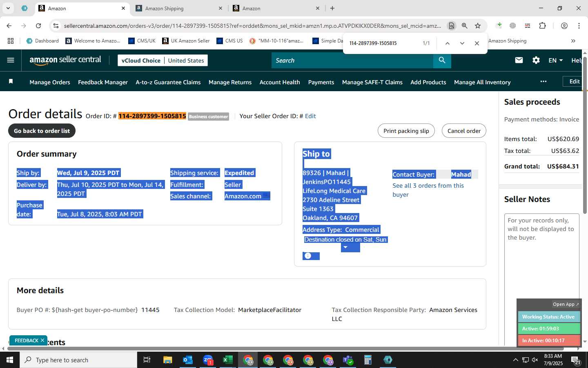Open Chrome's three-dot menu
This screenshot has height=368, width=588.
(579, 26)
